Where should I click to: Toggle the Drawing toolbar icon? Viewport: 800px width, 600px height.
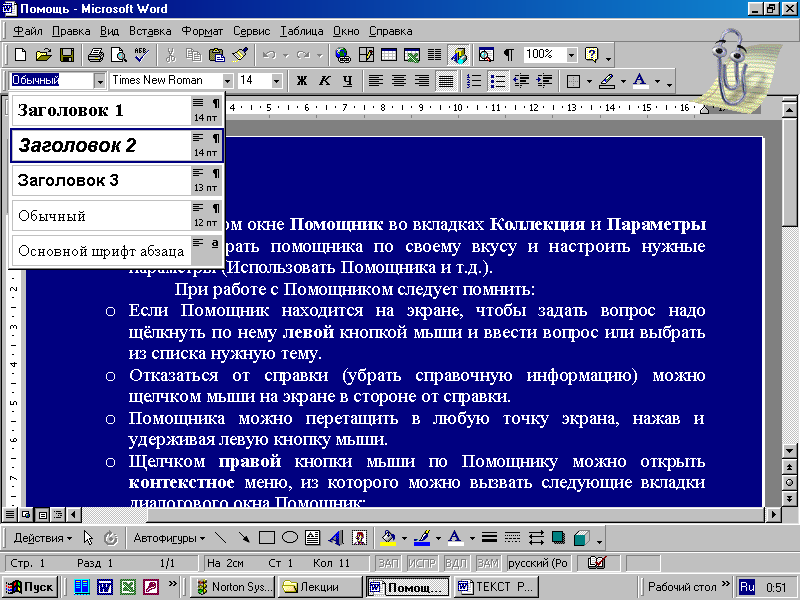(x=458, y=55)
